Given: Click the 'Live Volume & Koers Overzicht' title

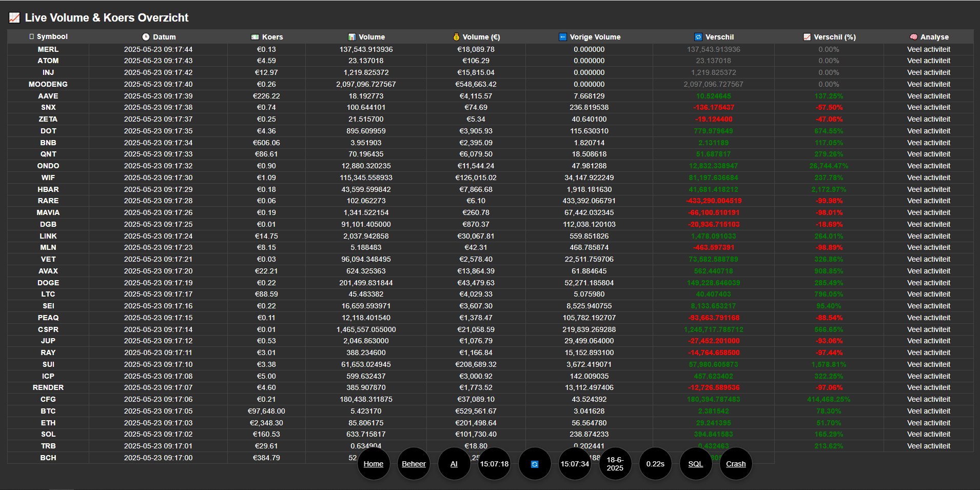Looking at the screenshot, I should tap(107, 18).
